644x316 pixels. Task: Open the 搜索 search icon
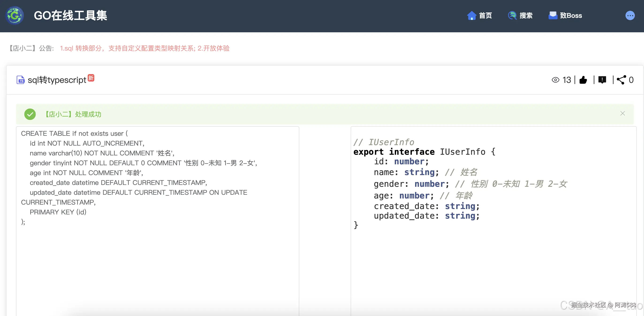click(512, 15)
